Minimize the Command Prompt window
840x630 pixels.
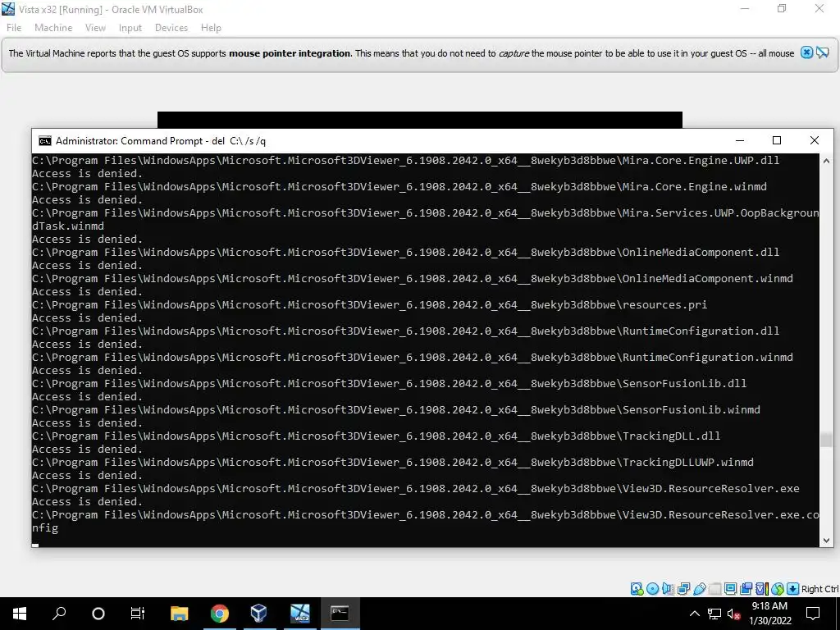point(740,140)
